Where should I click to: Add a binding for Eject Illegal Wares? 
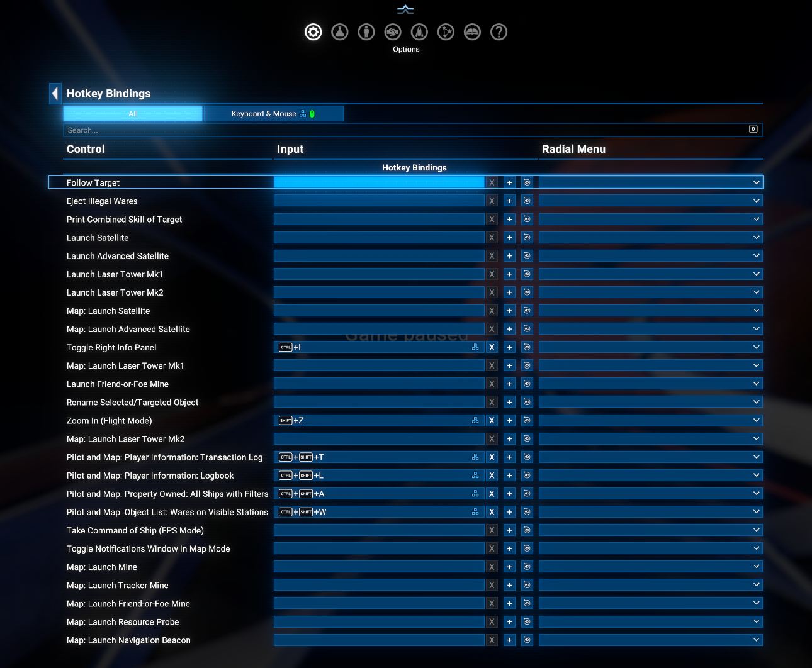509,201
